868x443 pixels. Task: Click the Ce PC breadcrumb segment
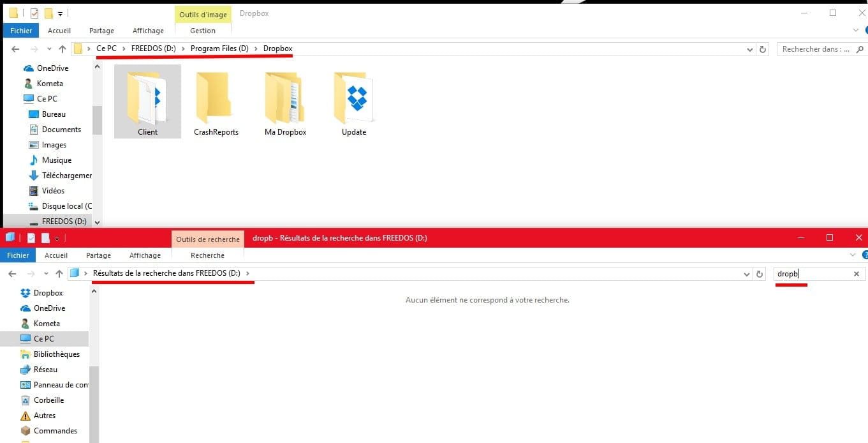click(106, 49)
